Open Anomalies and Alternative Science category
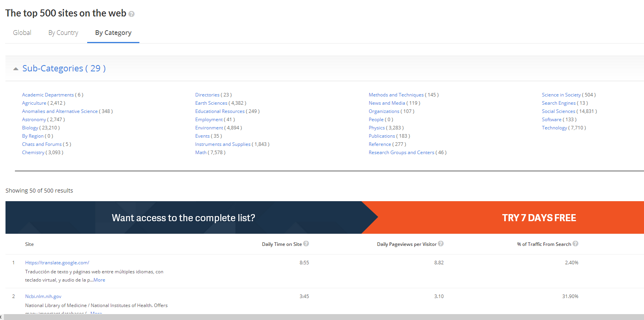 tap(60, 111)
